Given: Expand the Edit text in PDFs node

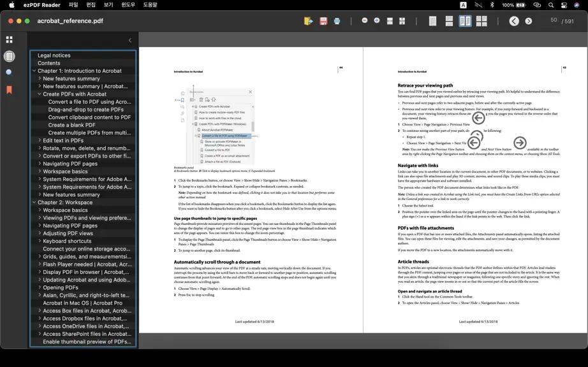Looking at the screenshot, I should click(40, 140).
